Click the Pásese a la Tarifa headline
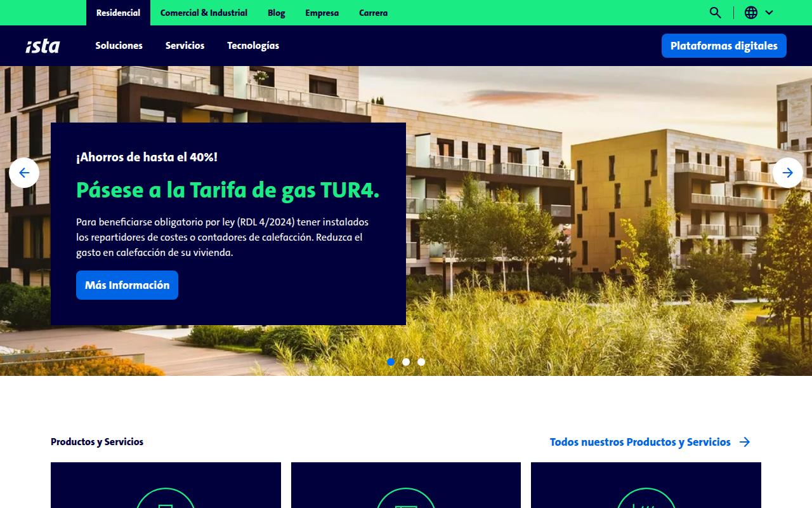Viewport: 812px width, 508px height. 228,190
